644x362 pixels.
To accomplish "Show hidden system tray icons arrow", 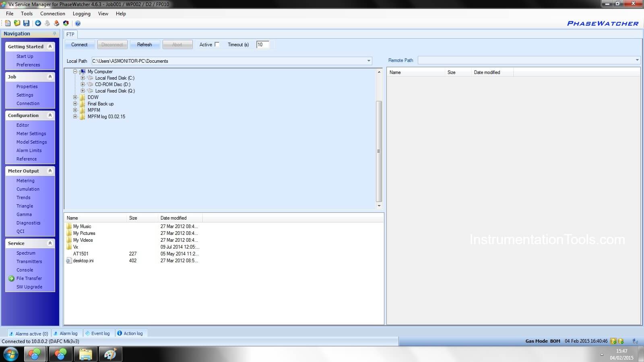I will pyautogui.click(x=602, y=354).
